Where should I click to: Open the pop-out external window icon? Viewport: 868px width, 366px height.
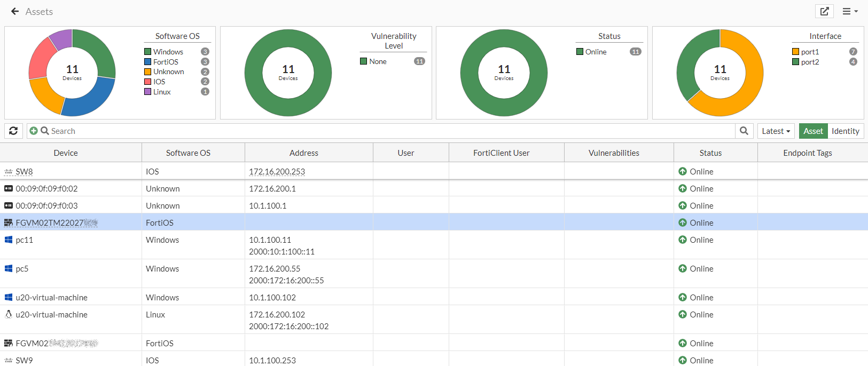coord(824,11)
